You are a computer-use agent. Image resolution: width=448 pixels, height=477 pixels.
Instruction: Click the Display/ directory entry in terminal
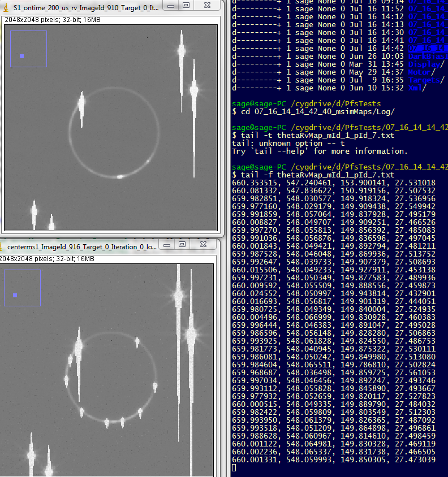pyautogui.click(x=427, y=64)
